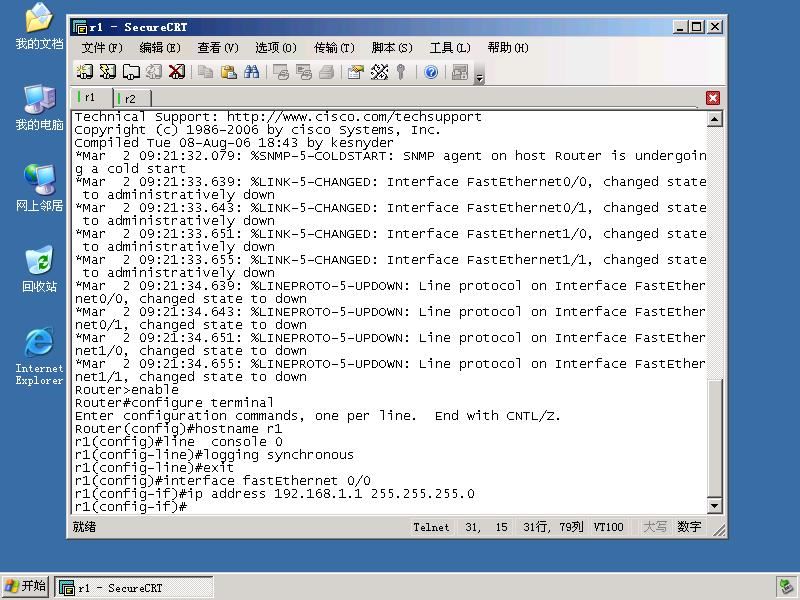
Task: Maximize the SecureCRT window
Action: click(696, 27)
